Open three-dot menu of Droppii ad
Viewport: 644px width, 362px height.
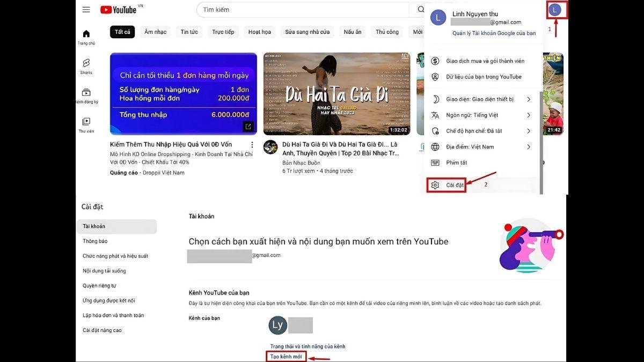click(x=252, y=145)
